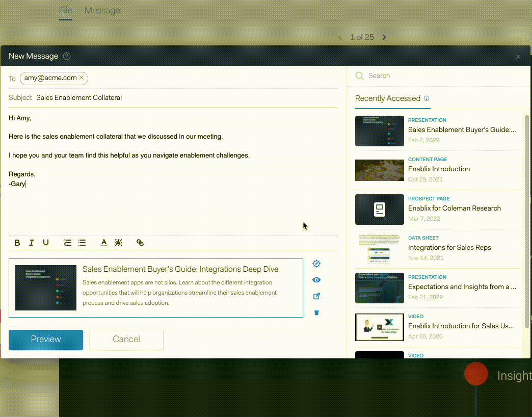Open 'Integrations for Sales Reps' title
532x417 pixels.
coord(449,248)
